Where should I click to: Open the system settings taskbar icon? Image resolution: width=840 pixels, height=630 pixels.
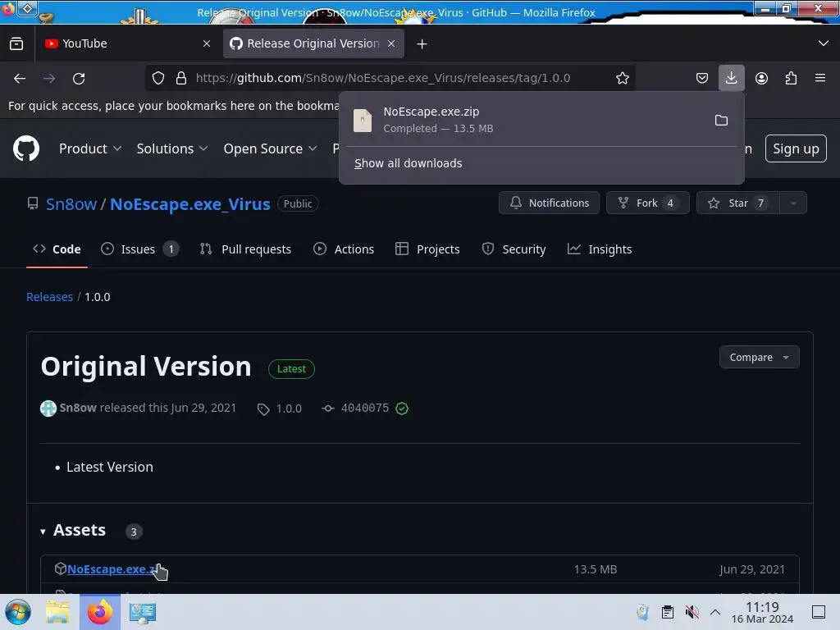143,612
